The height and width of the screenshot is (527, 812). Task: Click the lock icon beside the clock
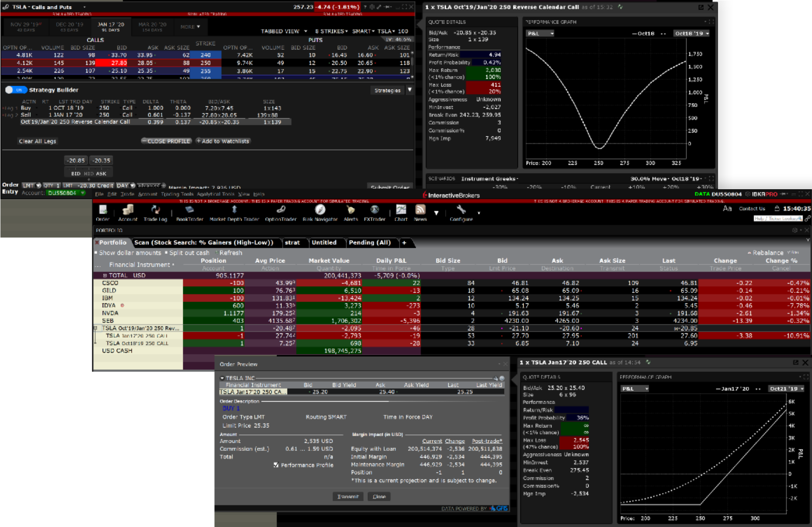[x=777, y=208]
